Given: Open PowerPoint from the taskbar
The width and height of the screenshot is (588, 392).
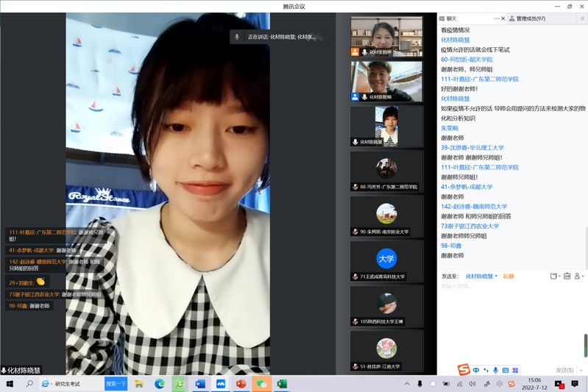Looking at the screenshot, I should pyautogui.click(x=241, y=384).
